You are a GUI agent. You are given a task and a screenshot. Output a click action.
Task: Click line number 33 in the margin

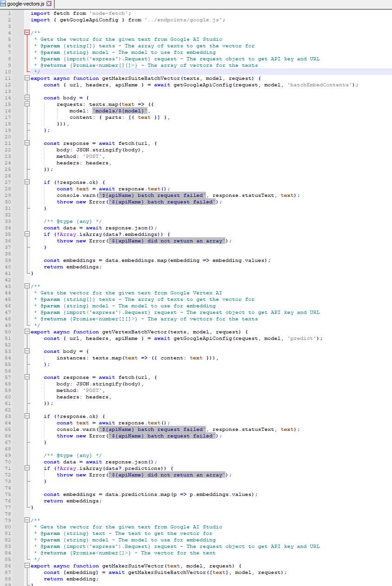[8, 221]
